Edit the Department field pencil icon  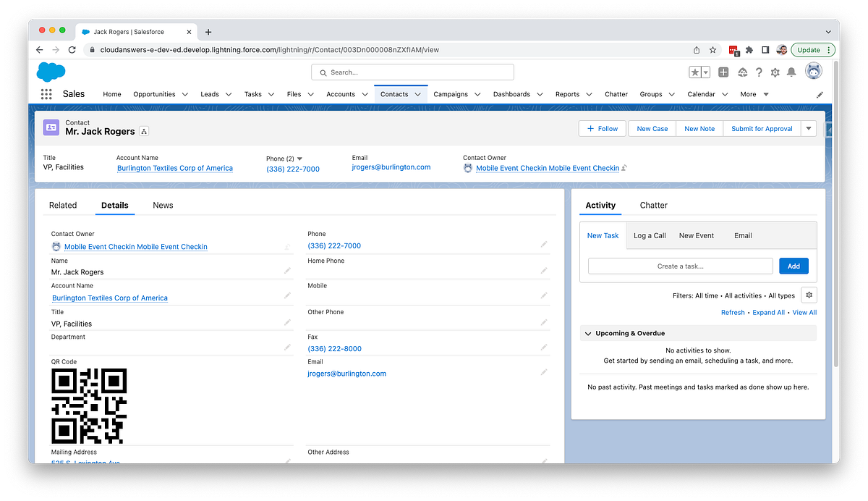click(286, 347)
